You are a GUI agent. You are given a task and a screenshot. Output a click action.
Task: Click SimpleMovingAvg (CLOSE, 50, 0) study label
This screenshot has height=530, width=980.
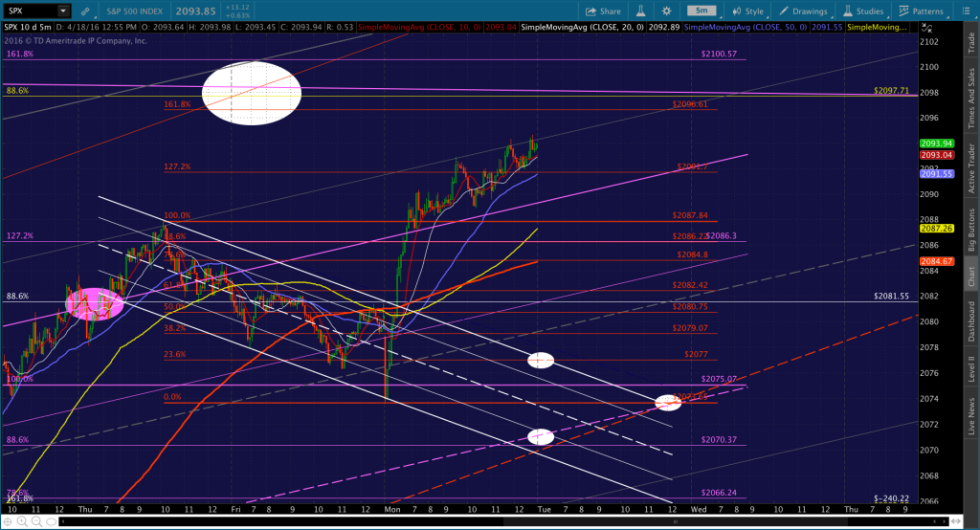tap(746, 28)
